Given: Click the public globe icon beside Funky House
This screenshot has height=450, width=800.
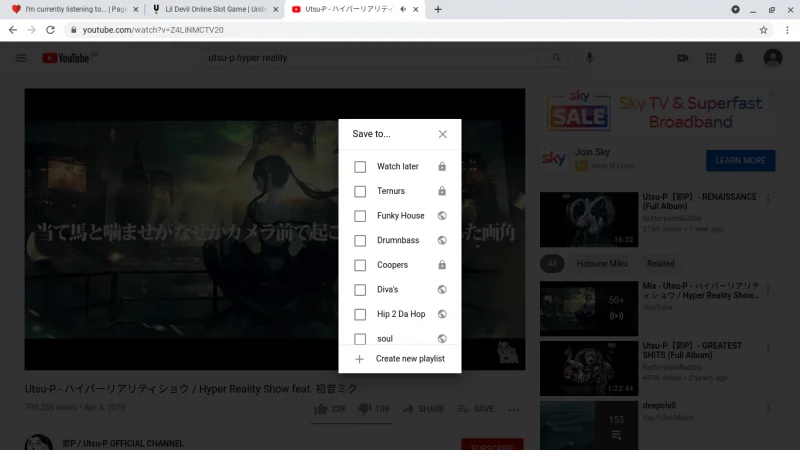Looking at the screenshot, I should coord(442,216).
